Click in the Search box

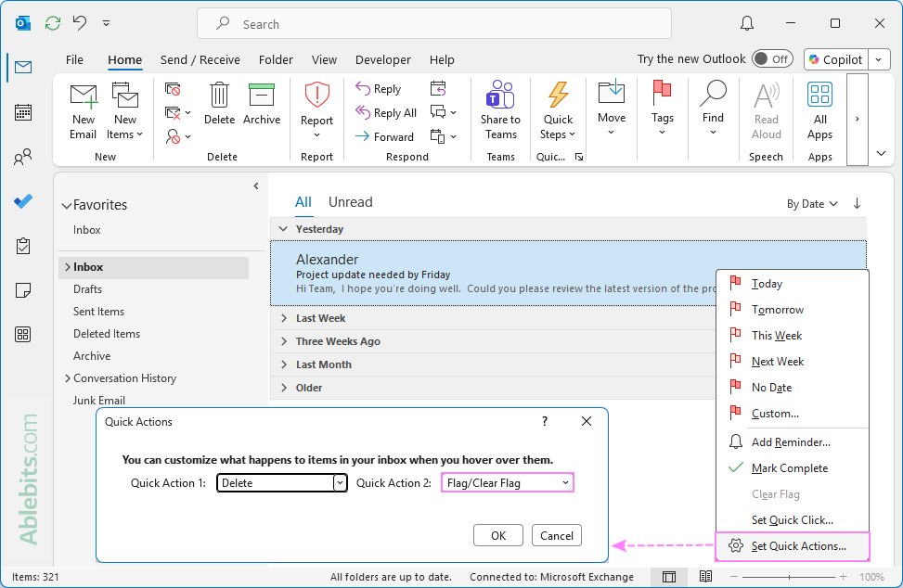[434, 23]
